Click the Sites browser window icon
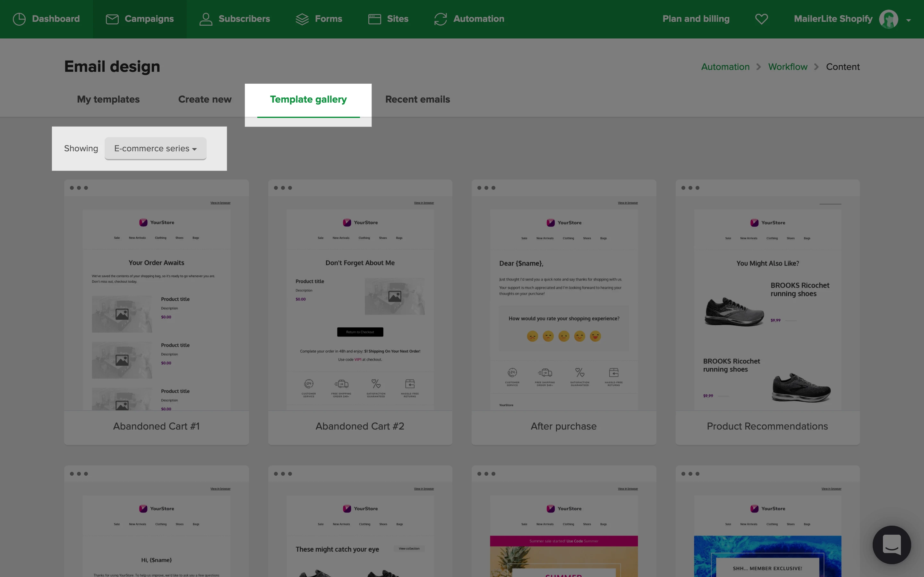This screenshot has height=577, width=924. 374,19
